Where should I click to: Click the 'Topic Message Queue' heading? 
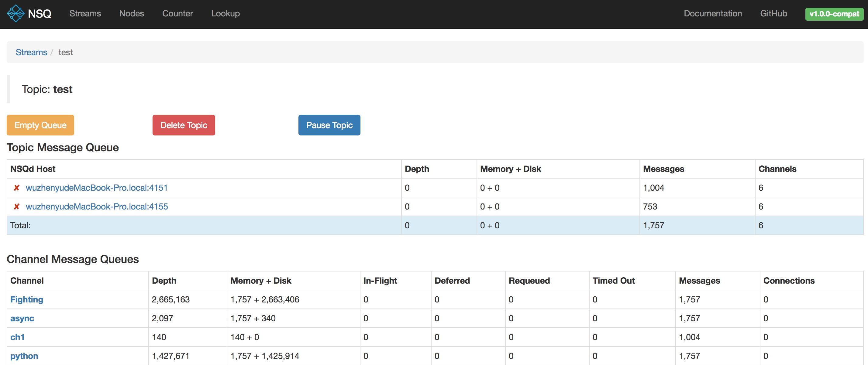[63, 148]
